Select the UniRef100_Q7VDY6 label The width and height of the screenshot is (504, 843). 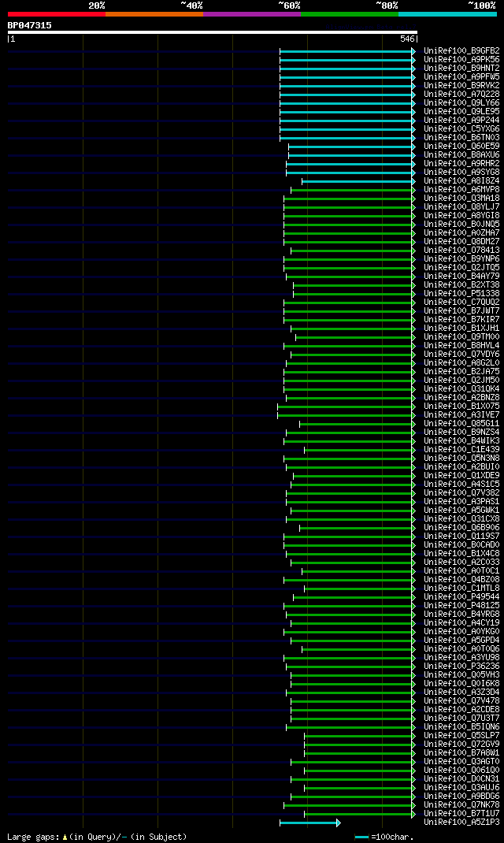tap(461, 354)
